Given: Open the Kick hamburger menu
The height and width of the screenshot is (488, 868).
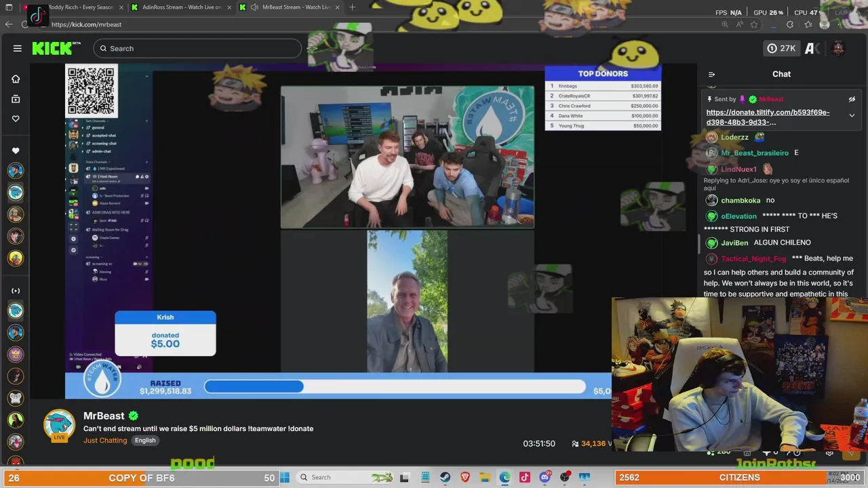Looking at the screenshot, I should [18, 48].
